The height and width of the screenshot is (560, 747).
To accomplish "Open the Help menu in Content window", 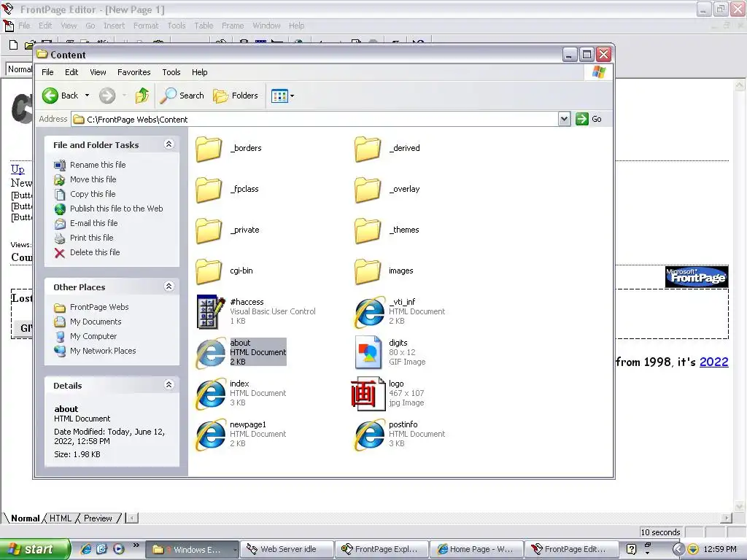I will (200, 72).
